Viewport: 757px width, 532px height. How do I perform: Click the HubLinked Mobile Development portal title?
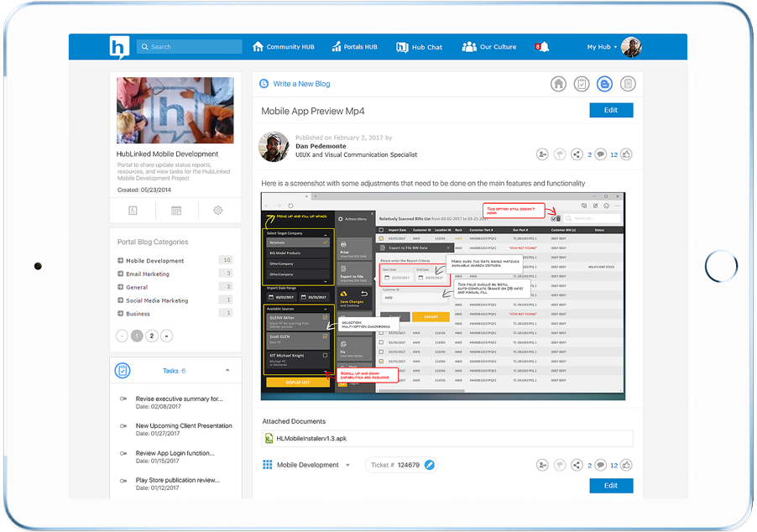[x=167, y=154]
